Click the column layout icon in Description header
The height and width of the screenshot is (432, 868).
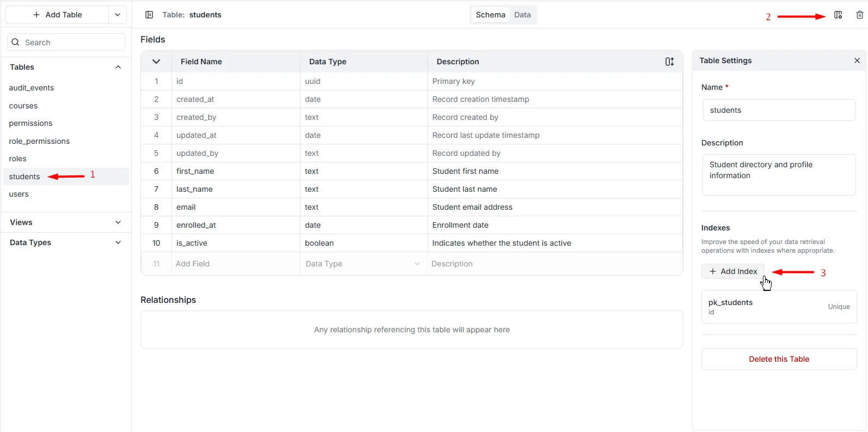pos(669,62)
